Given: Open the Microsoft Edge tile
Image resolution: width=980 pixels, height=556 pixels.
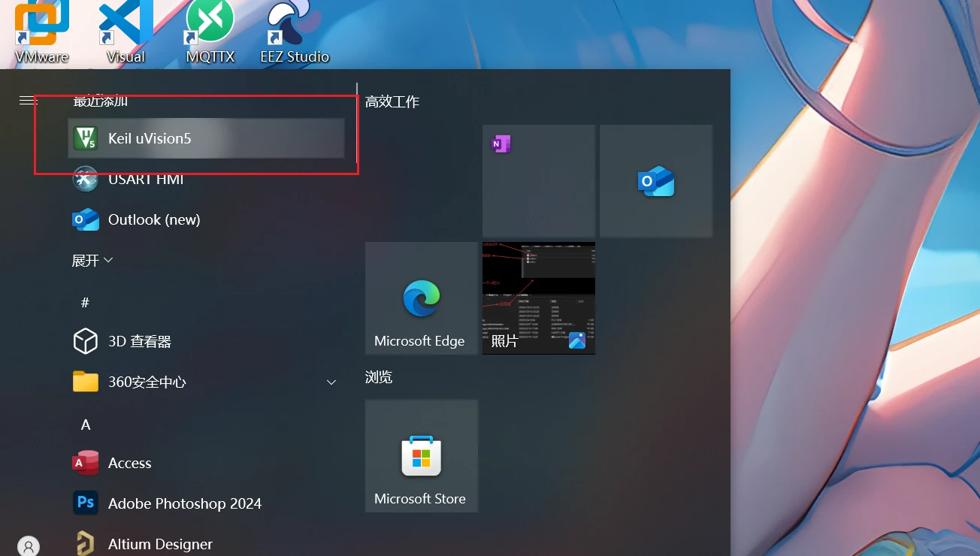Looking at the screenshot, I should click(x=421, y=298).
